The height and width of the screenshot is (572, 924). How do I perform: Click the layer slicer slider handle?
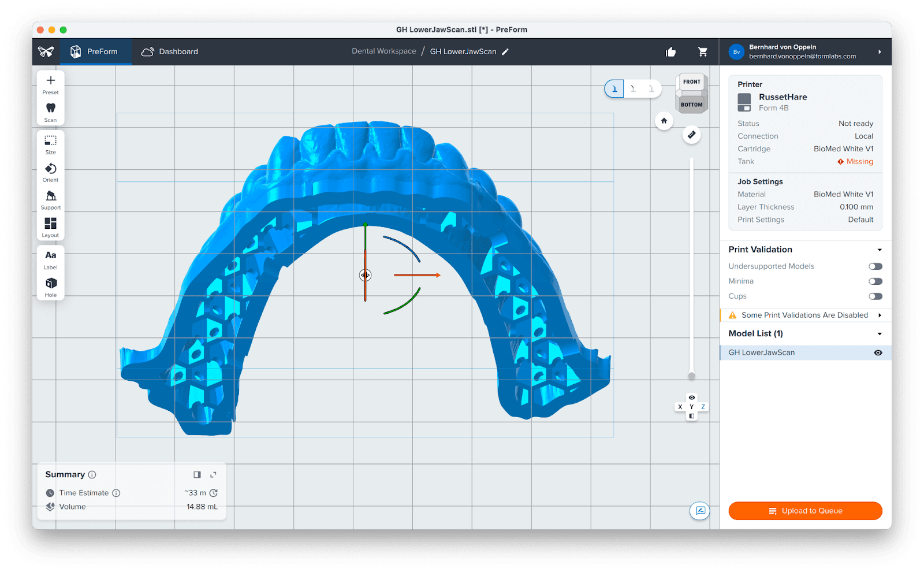691,376
